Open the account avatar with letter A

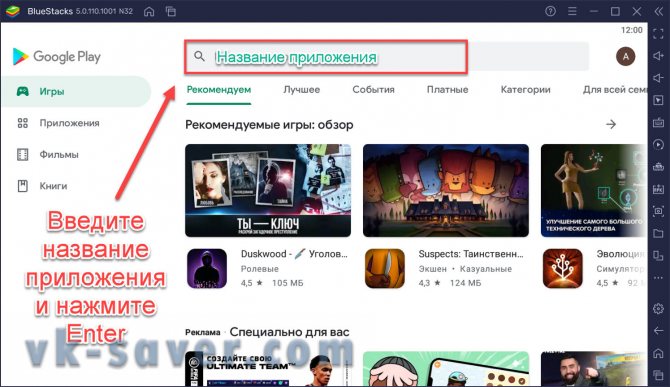(626, 56)
